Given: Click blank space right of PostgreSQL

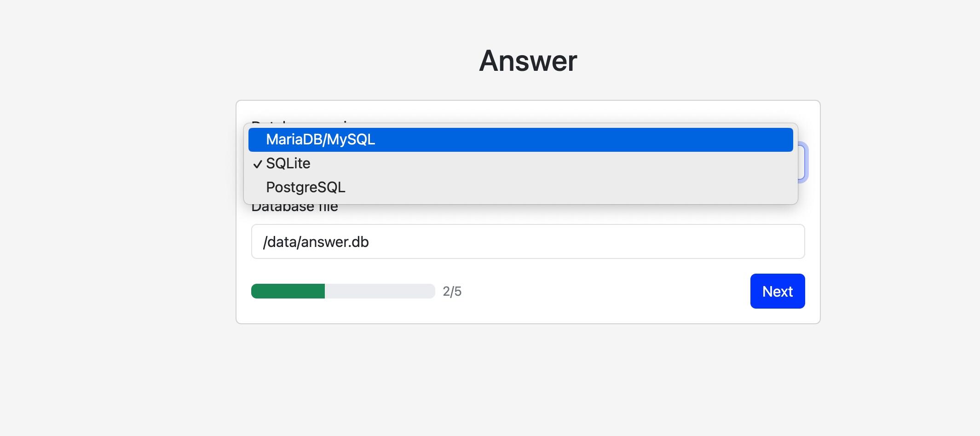Looking at the screenshot, I should coord(552,188).
